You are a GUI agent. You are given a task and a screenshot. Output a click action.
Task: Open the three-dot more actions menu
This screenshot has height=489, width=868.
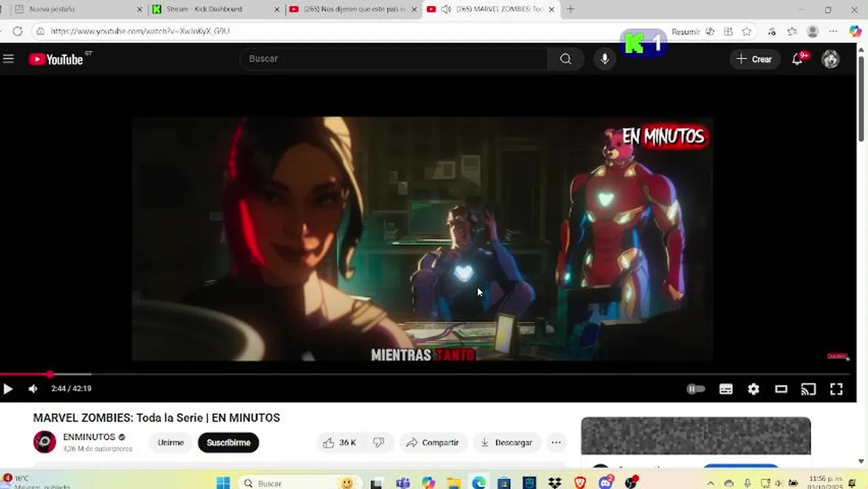coord(556,443)
